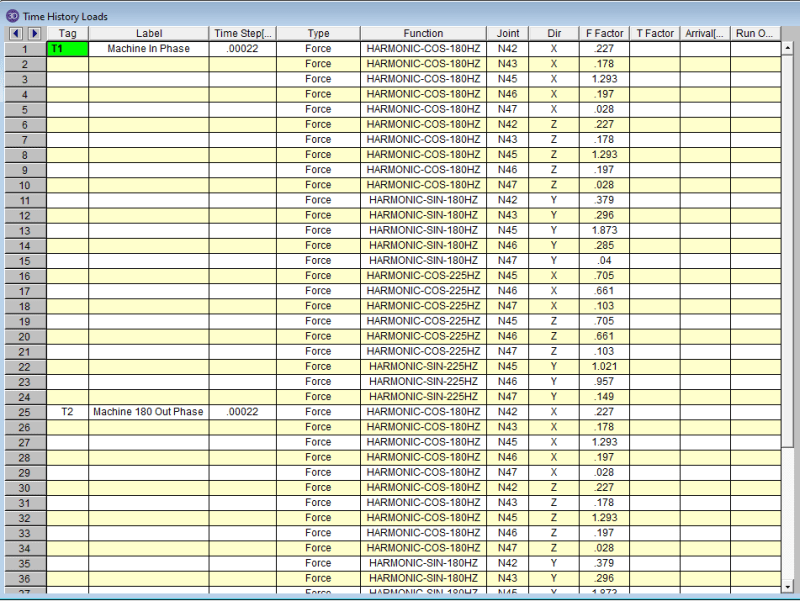Click HARMONIC-COS-180HZ function in row 32
Viewport: 800px width, 601px height.
pos(423,517)
